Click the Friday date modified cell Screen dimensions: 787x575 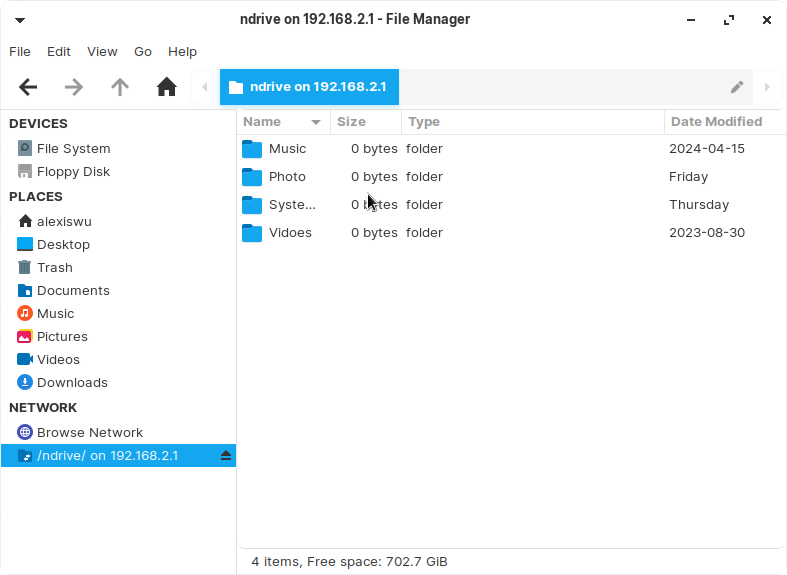coord(689,177)
